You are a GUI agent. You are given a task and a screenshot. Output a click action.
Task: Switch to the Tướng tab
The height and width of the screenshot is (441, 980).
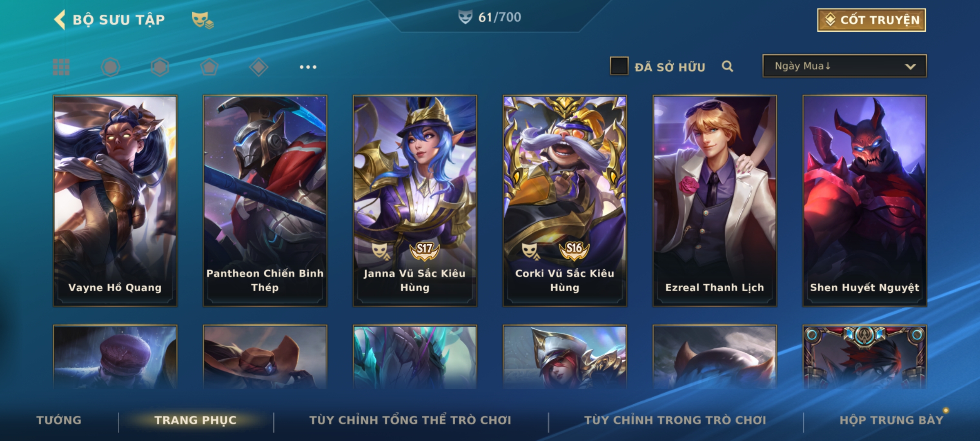coord(59,420)
